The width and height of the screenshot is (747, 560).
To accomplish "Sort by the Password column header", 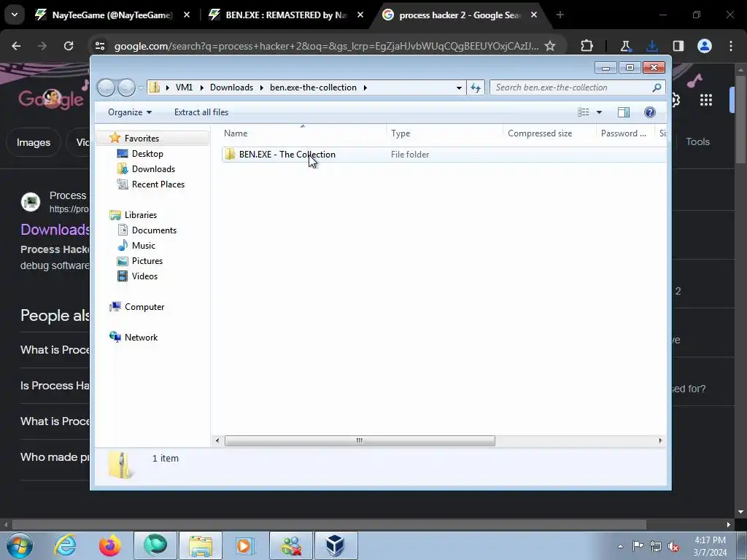I will point(625,133).
